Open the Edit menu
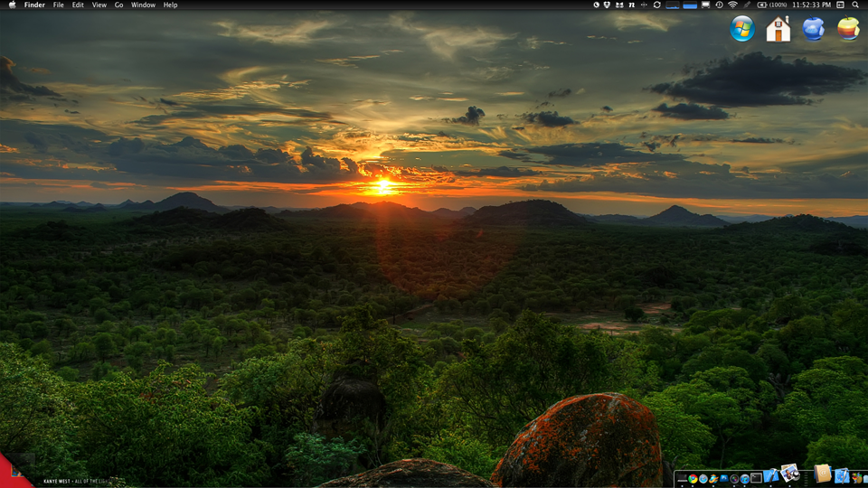The image size is (868, 488). click(x=78, y=5)
